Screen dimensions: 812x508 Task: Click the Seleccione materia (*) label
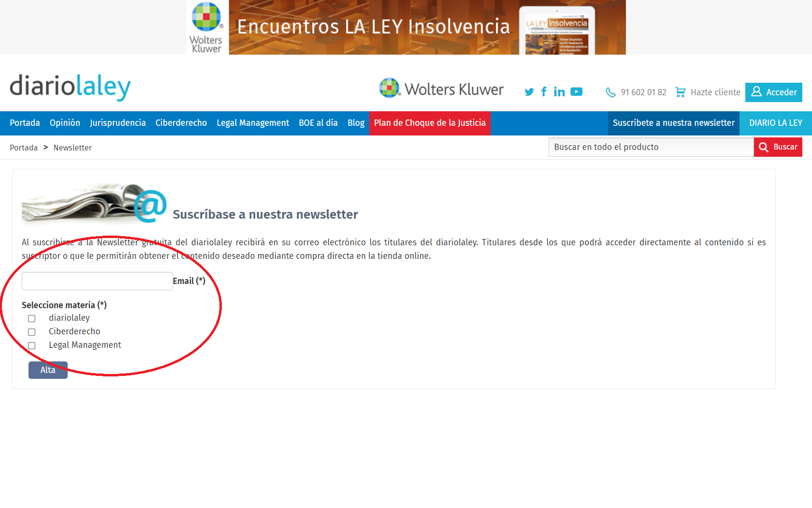pos(64,305)
